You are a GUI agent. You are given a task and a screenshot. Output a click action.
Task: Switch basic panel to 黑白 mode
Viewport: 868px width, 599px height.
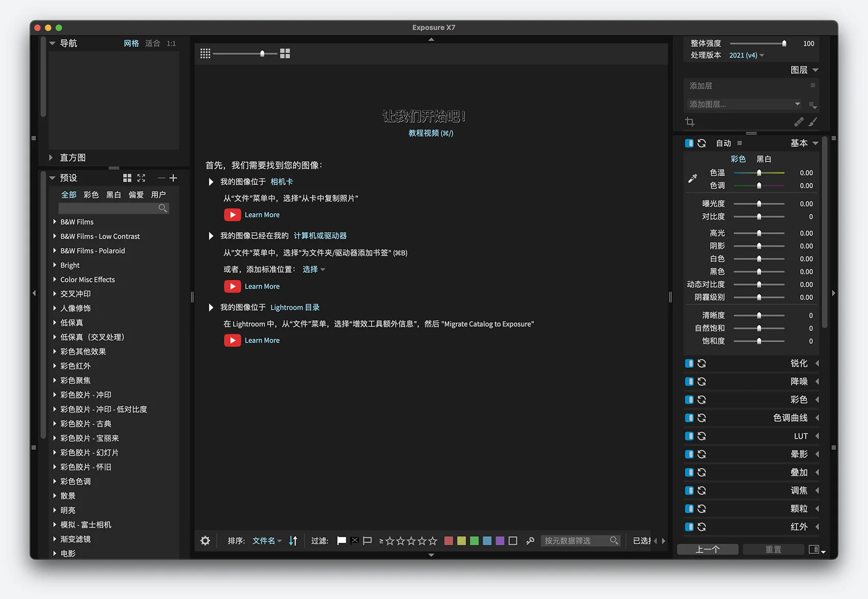pos(764,159)
